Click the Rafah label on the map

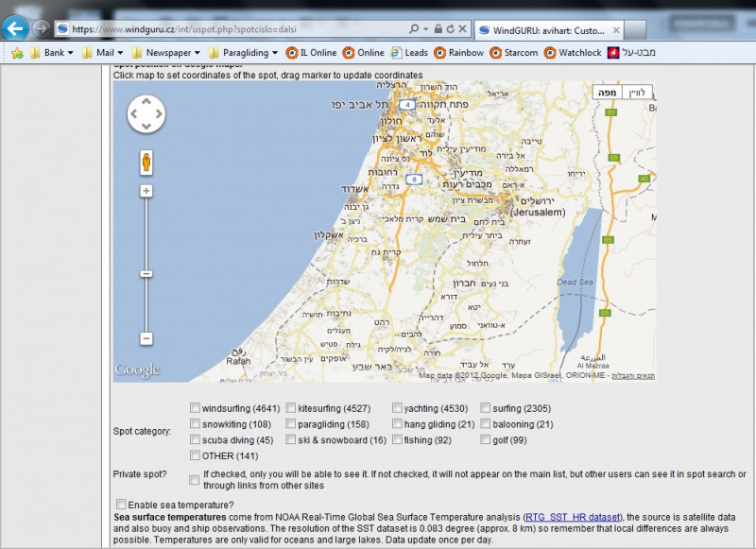(x=238, y=361)
